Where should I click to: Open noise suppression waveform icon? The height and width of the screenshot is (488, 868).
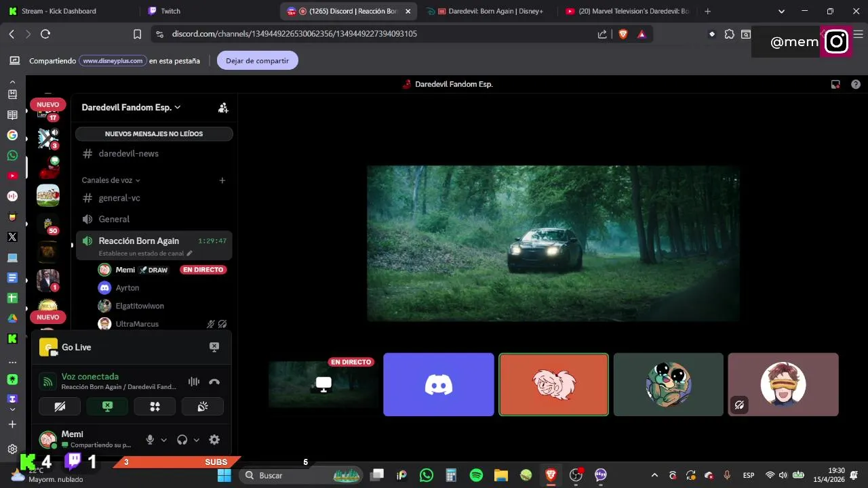click(x=194, y=382)
